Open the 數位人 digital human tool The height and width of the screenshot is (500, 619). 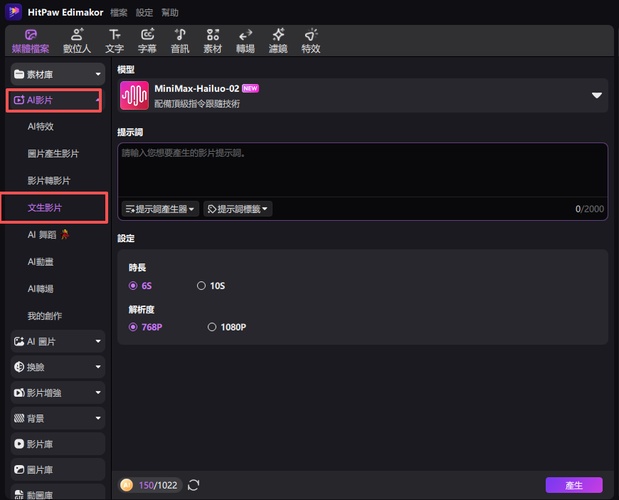(77, 40)
